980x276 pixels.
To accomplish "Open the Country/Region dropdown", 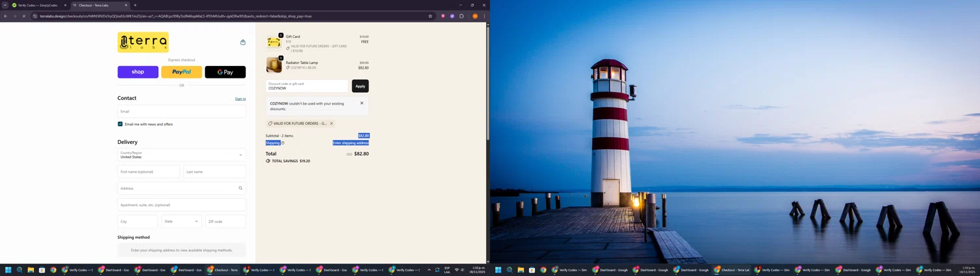I will pos(182,155).
